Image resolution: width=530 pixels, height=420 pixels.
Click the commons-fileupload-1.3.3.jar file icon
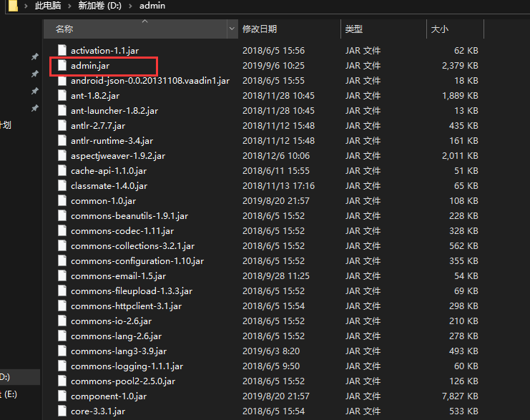pos(62,290)
